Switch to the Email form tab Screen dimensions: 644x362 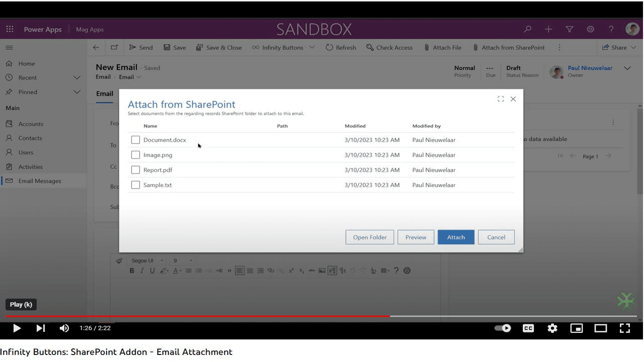105,94
